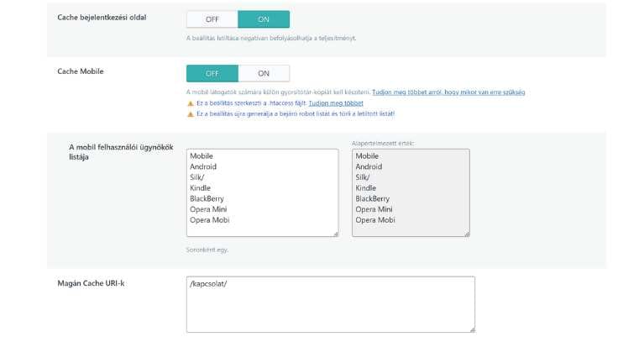
Task: Click 'Tudjon meg többet' in .htaccess warning
Action: pyautogui.click(x=336, y=103)
